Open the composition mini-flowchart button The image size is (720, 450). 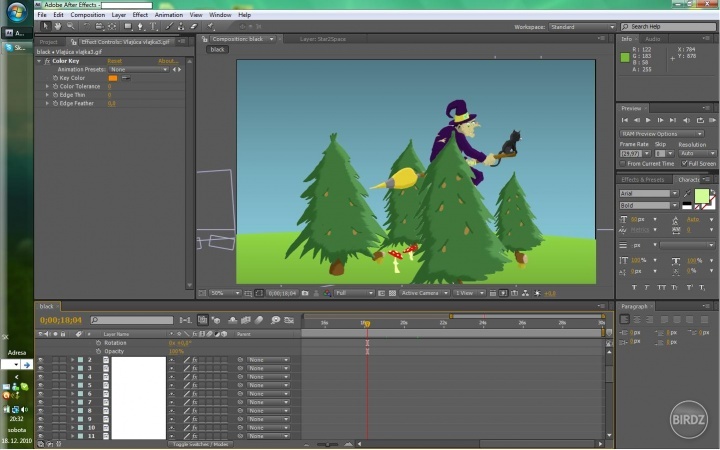click(x=186, y=320)
